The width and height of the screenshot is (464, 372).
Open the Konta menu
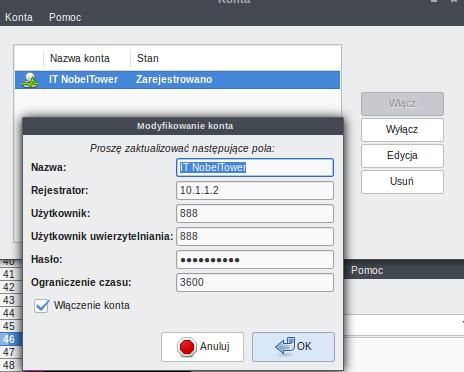coord(19,17)
